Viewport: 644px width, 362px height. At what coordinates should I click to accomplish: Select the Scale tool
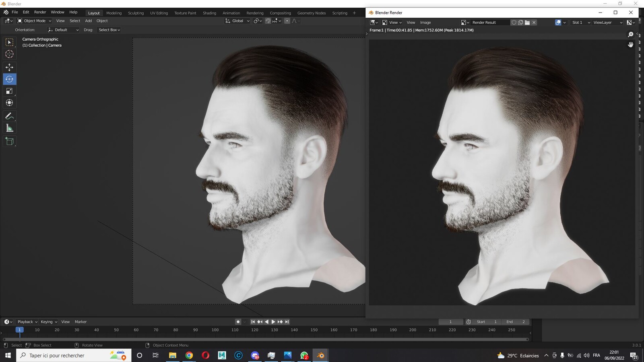pyautogui.click(x=9, y=91)
